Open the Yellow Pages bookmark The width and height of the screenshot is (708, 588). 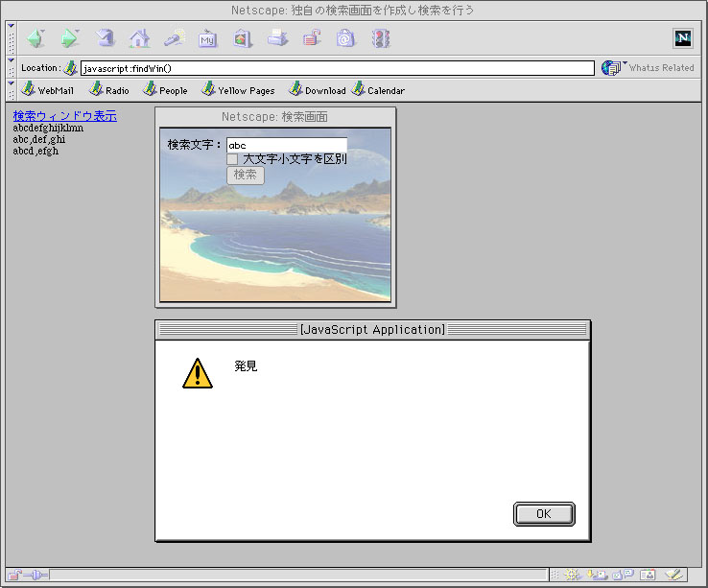(238, 90)
